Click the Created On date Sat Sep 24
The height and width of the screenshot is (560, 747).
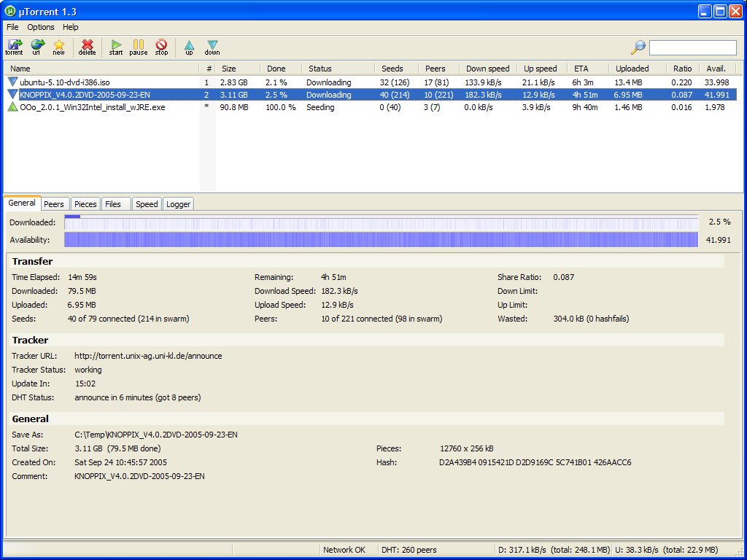tap(120, 462)
